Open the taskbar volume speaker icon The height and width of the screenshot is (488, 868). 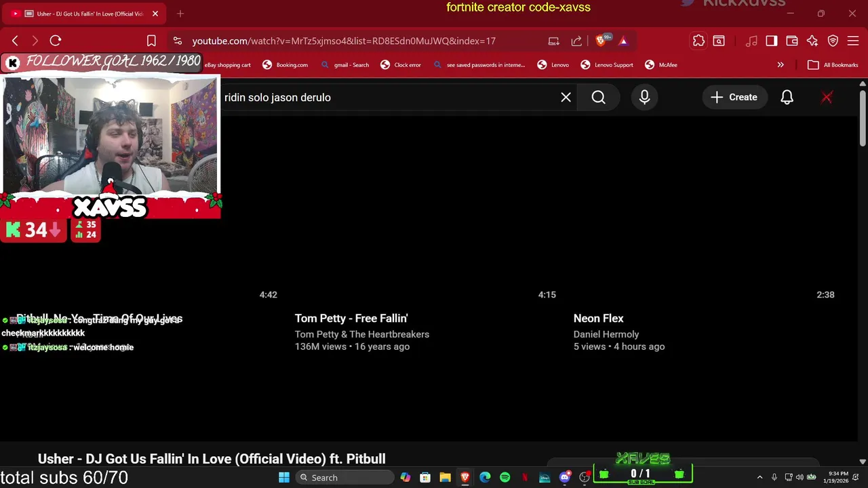[x=799, y=477]
